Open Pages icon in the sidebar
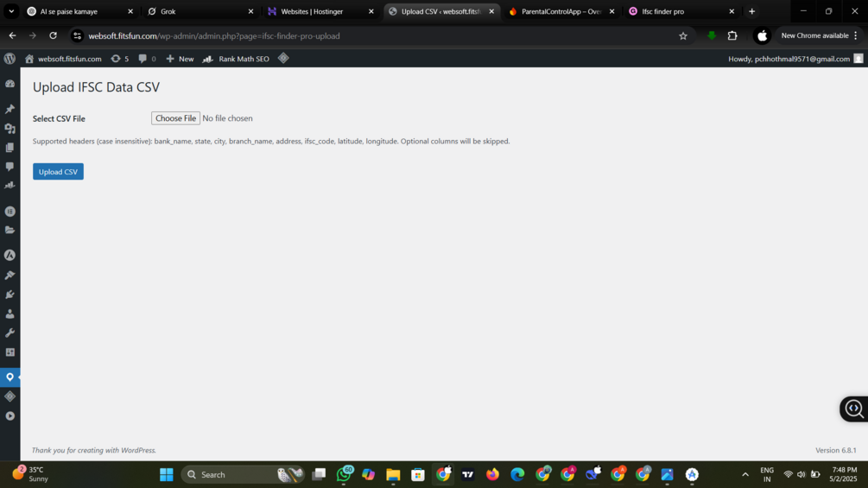Viewport: 868px width, 488px height. [10, 148]
